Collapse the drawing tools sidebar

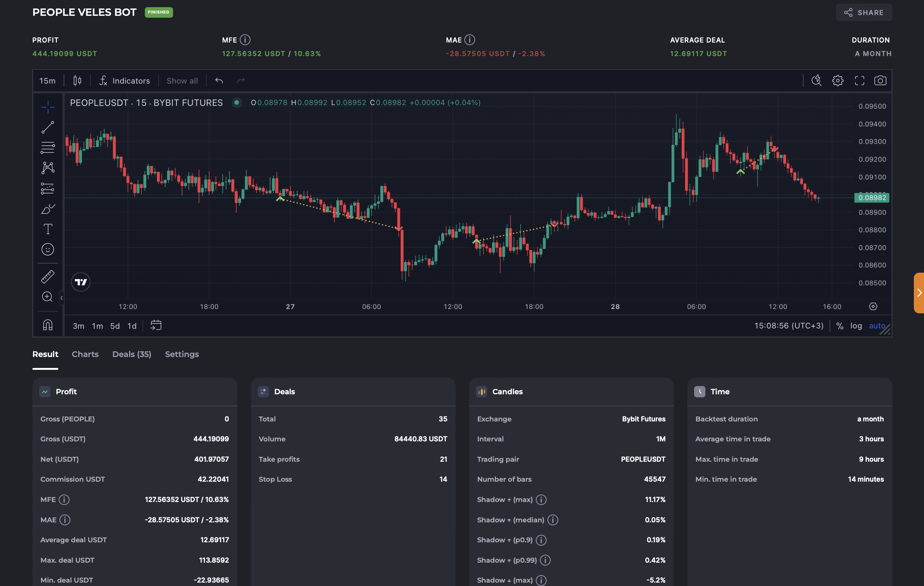(x=61, y=298)
